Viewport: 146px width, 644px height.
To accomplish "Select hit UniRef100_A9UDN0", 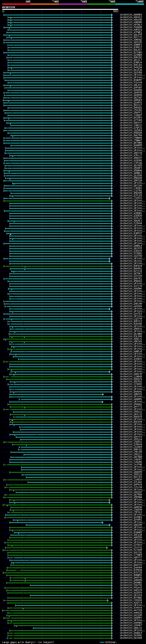I will pos(131,289).
